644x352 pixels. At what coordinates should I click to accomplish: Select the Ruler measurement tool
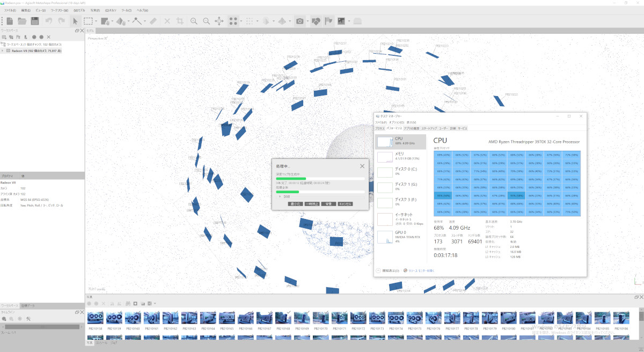click(x=153, y=21)
